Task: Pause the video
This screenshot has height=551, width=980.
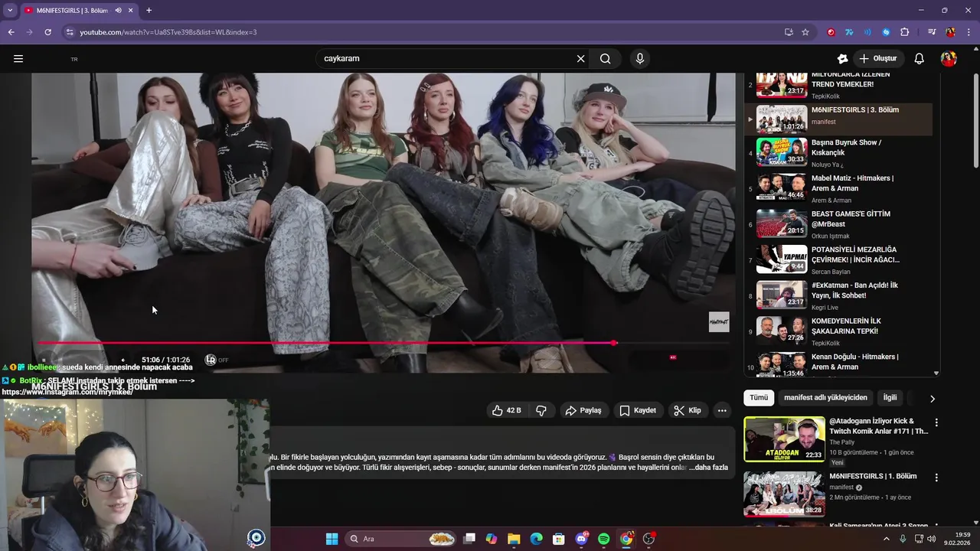Action: coord(44,360)
